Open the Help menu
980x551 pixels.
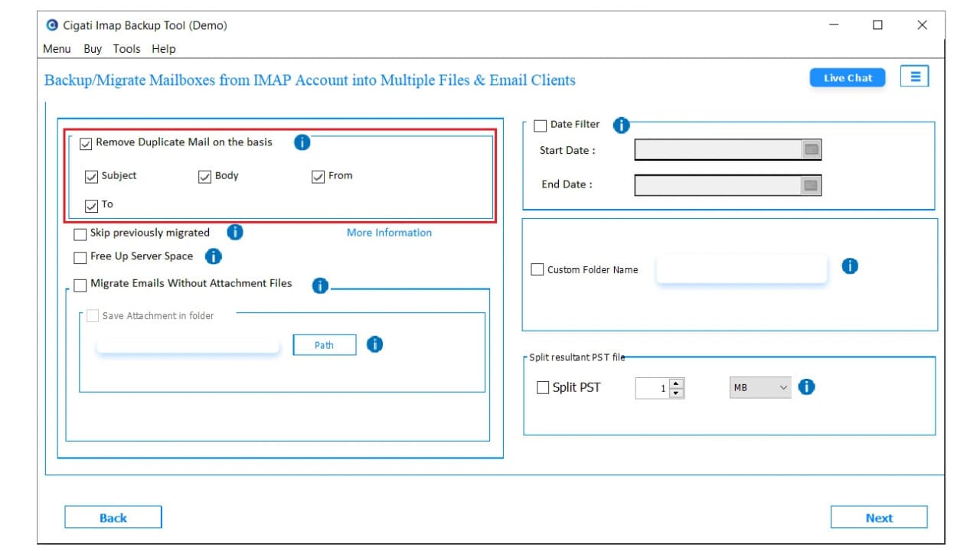(x=164, y=48)
